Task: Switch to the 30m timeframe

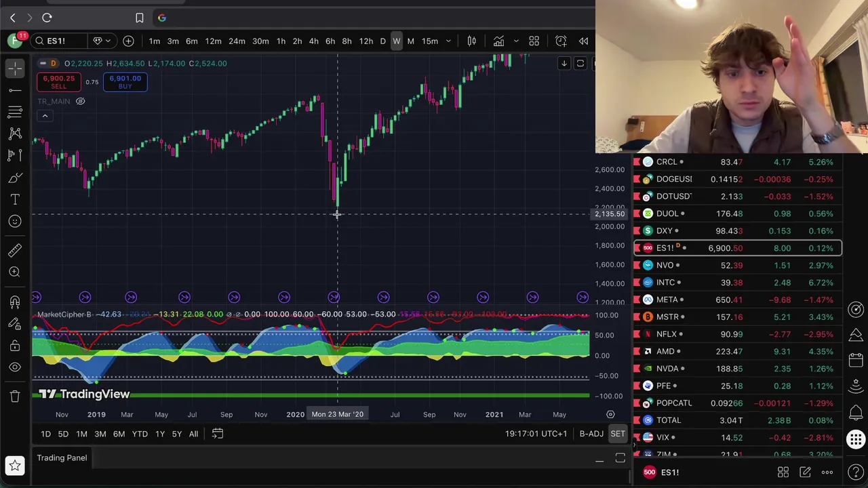Action: (x=260, y=41)
